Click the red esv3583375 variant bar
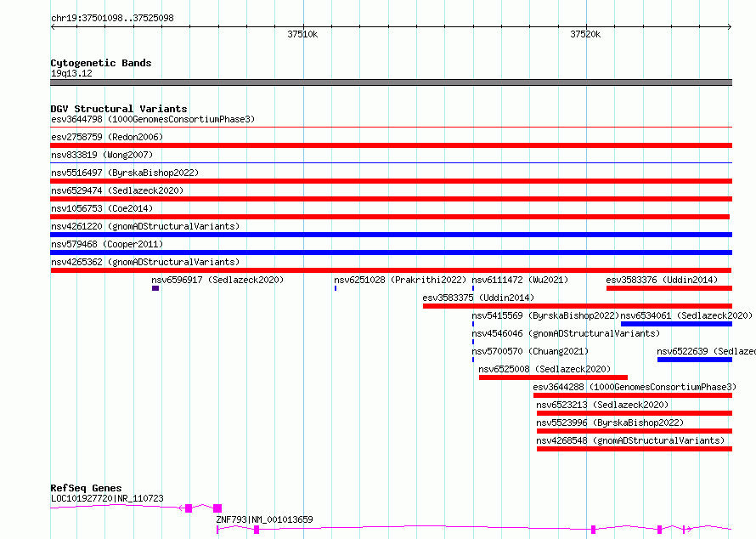Viewport: 756px width, 539px height. click(578, 306)
